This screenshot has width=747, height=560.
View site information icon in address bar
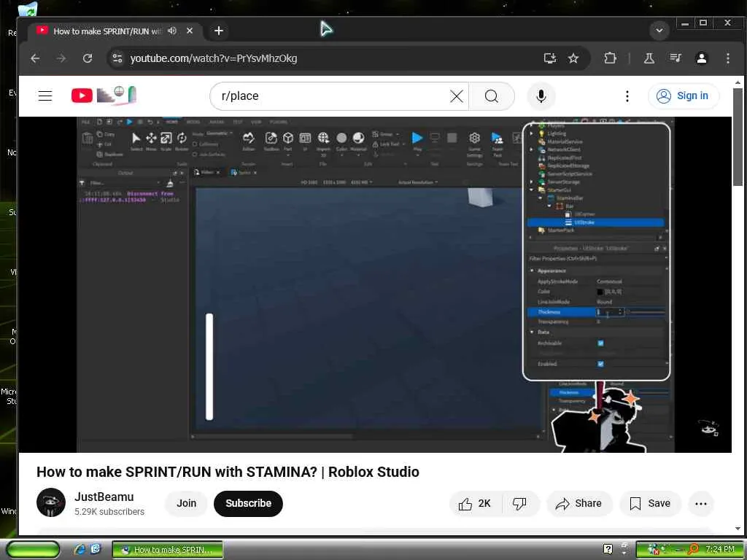(x=117, y=58)
